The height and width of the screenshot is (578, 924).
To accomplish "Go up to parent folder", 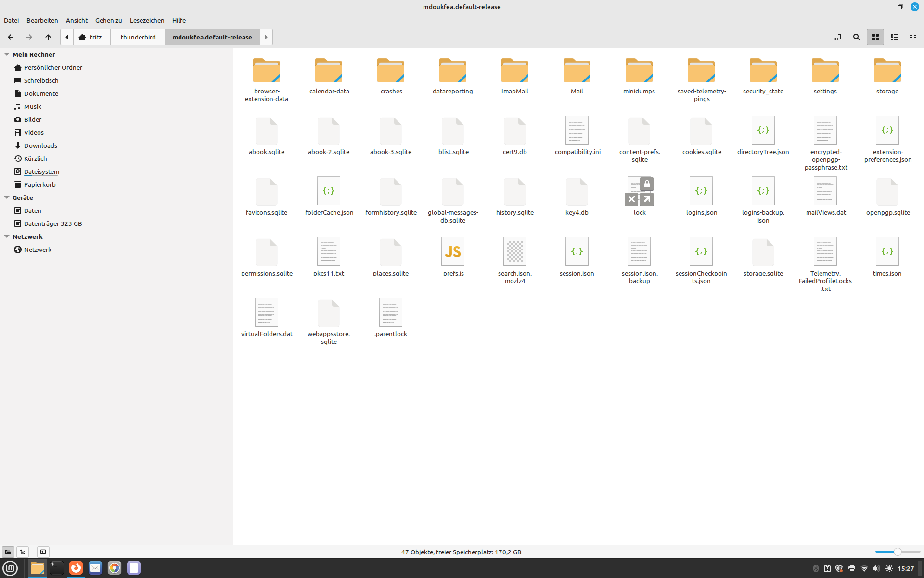I will (48, 37).
